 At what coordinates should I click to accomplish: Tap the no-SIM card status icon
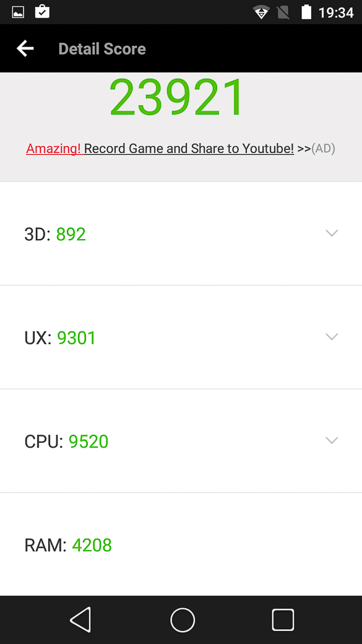click(283, 12)
